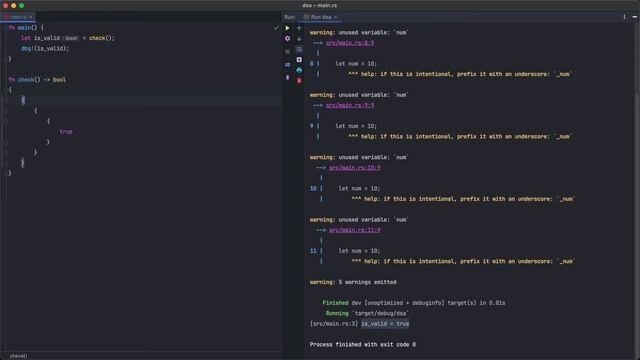Click the highlighted opening brace at cursor line
Image resolution: width=640 pixels, height=360 pixels.
click(23, 100)
